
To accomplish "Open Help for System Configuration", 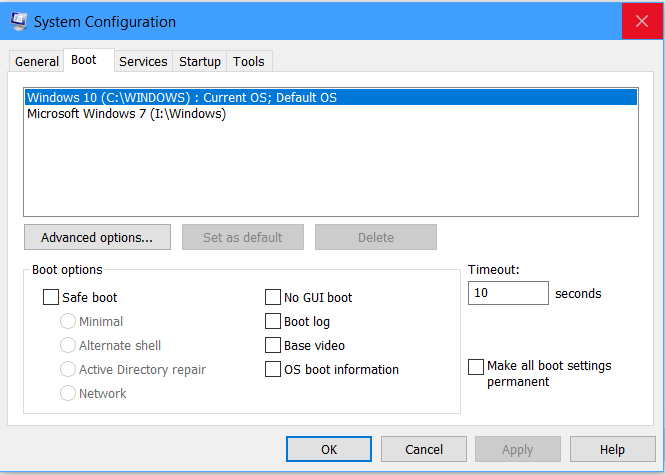I will (612, 449).
